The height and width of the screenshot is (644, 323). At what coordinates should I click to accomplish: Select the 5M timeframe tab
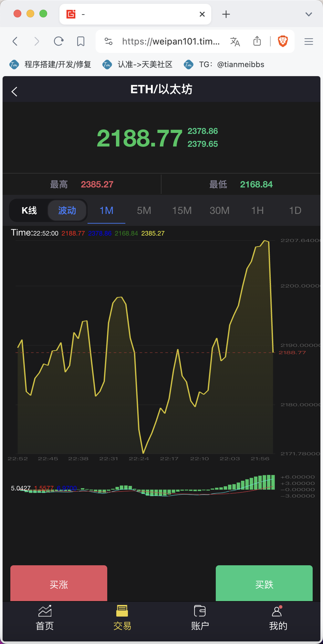(x=144, y=211)
